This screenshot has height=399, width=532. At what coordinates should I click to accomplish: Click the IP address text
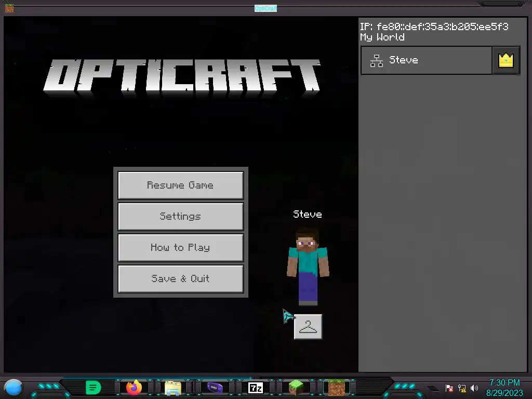(434, 26)
